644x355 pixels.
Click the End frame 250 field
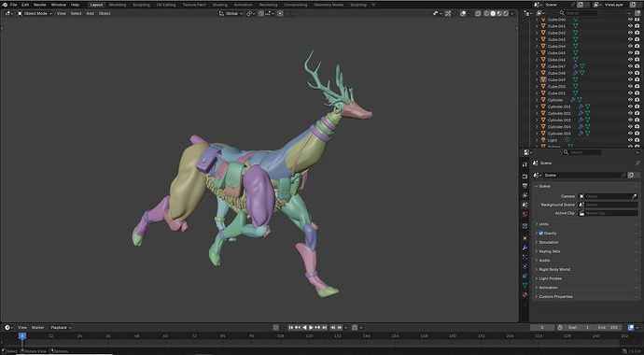[609, 328]
